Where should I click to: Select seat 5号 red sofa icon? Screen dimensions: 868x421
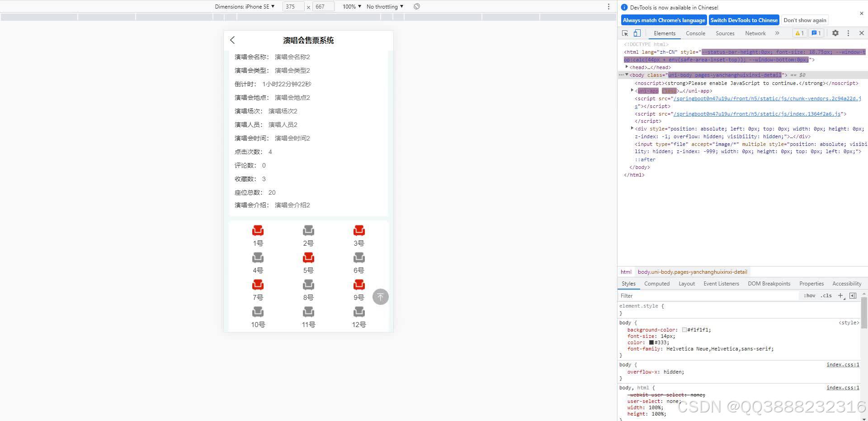coord(308,258)
